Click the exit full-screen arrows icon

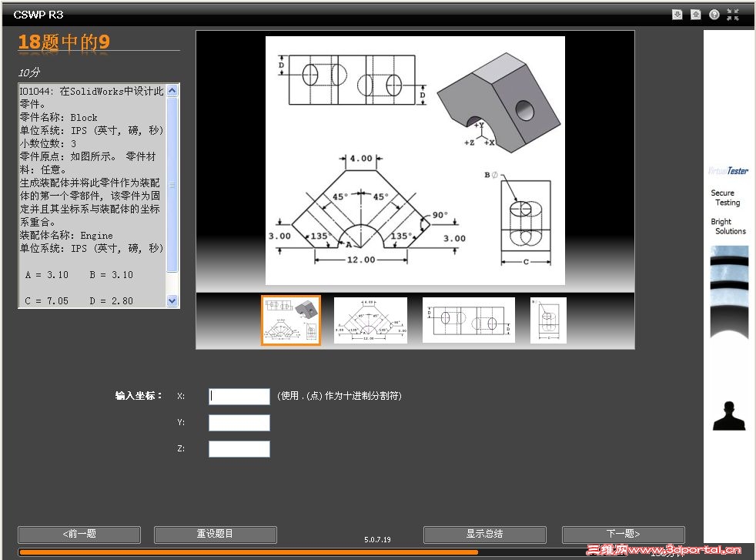tap(733, 15)
